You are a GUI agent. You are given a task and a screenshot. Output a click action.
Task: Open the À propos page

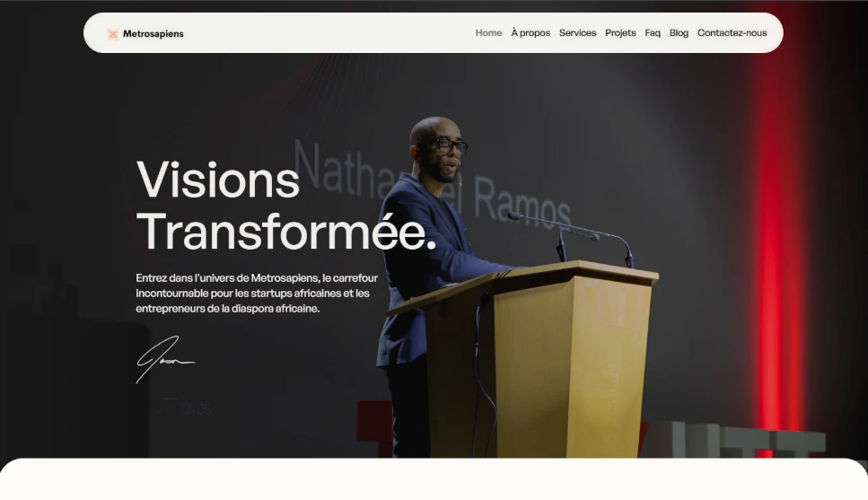point(530,33)
